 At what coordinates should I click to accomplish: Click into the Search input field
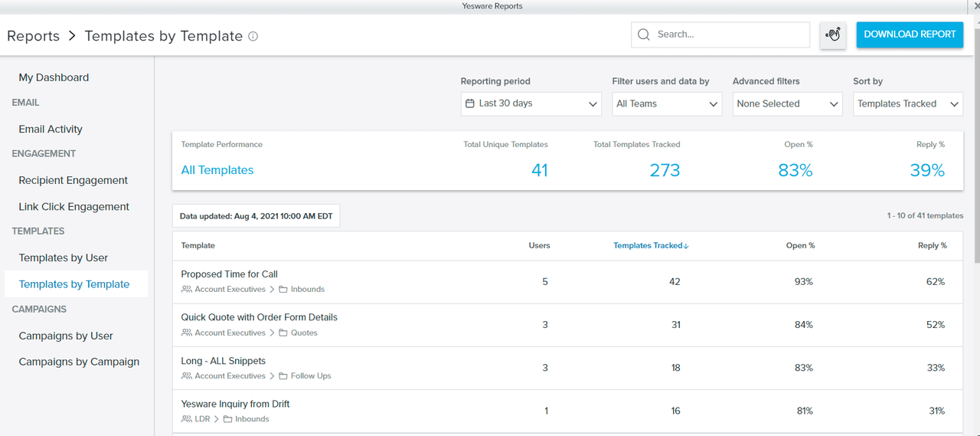[727, 34]
